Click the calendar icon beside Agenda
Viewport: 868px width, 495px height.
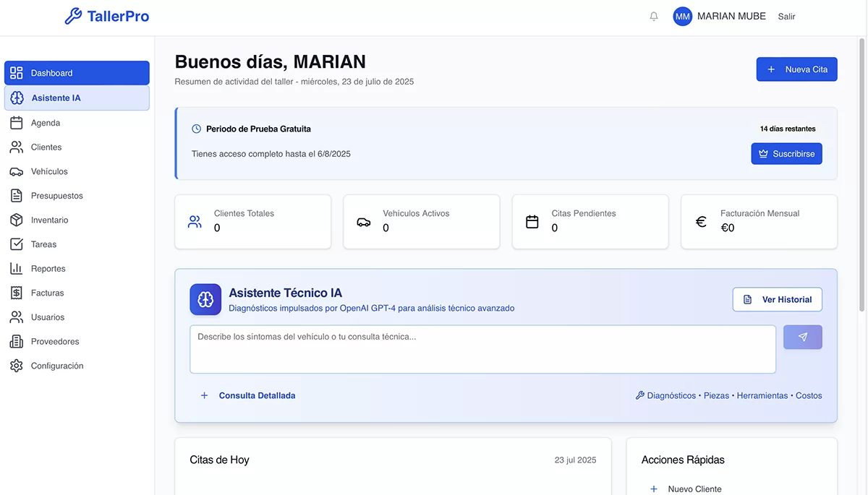pos(17,123)
